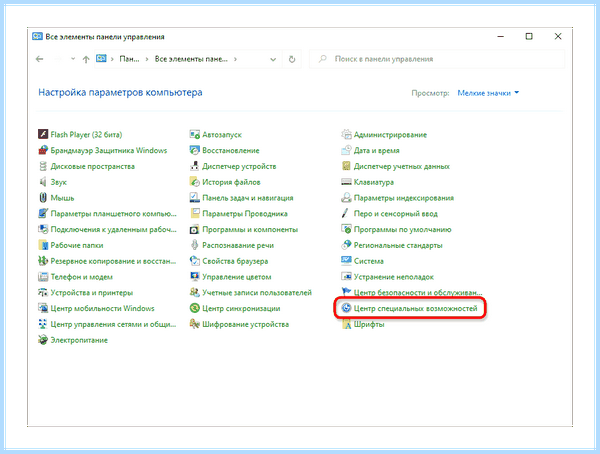Screen dimensions: 600x454
Task: Open Программы по умолчанию link
Action: pos(403,229)
